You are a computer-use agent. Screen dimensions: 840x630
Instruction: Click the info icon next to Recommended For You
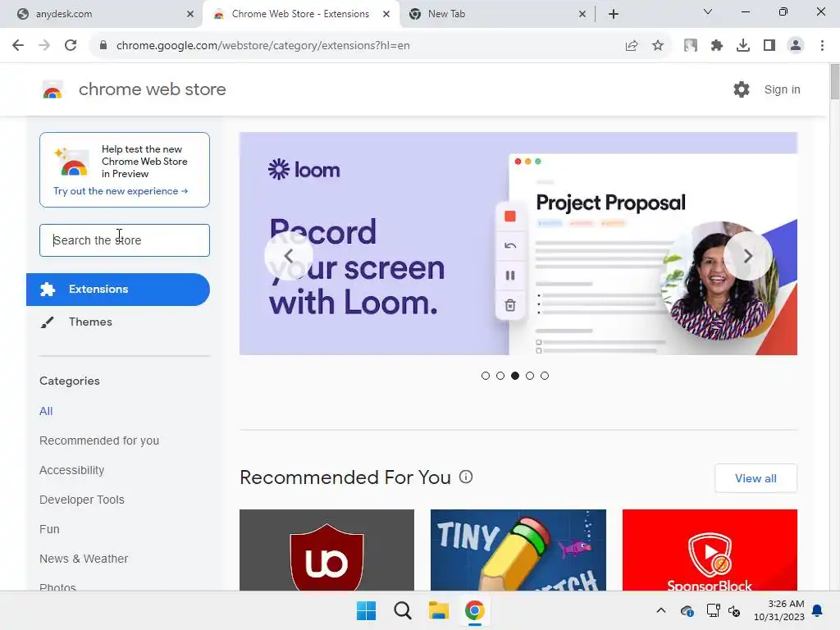[x=466, y=477]
